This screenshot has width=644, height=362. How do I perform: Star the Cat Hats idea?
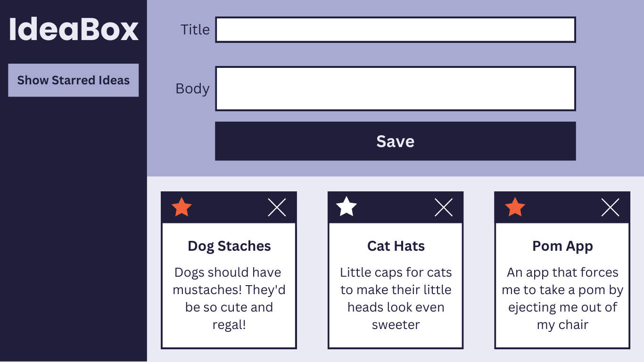pos(347,207)
